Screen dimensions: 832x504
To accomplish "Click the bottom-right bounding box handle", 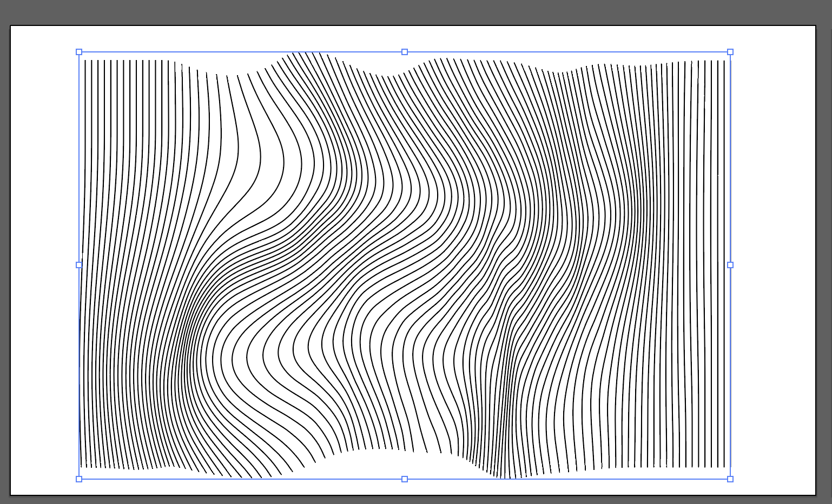I will (x=730, y=479).
